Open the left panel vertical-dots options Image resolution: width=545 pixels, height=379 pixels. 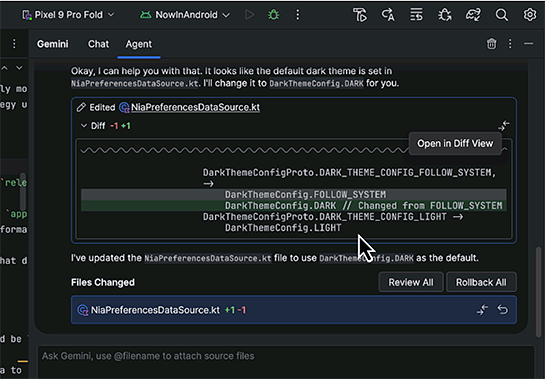pyautogui.click(x=14, y=44)
